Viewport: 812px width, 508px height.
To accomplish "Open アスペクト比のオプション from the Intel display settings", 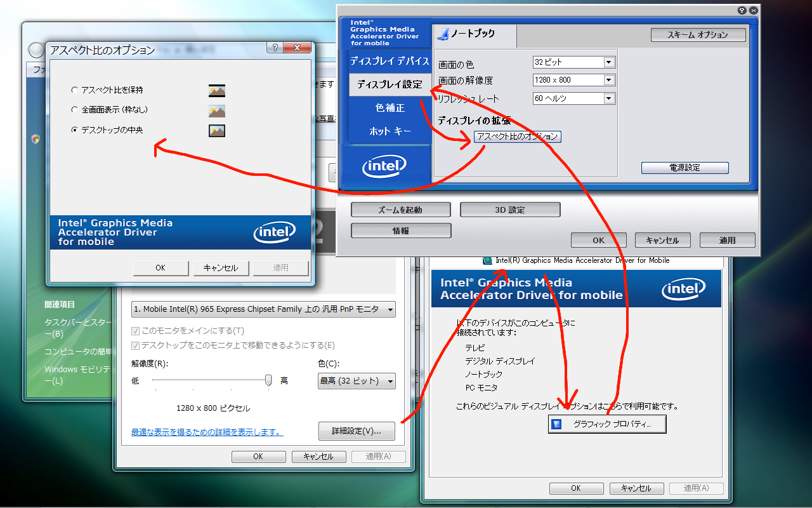I will click(518, 137).
